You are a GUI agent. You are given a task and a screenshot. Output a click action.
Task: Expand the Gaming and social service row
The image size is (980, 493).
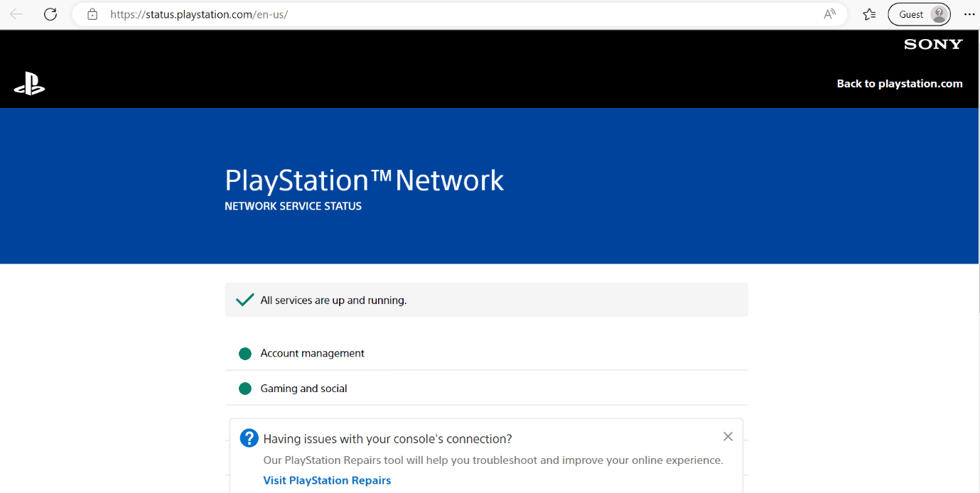click(486, 388)
